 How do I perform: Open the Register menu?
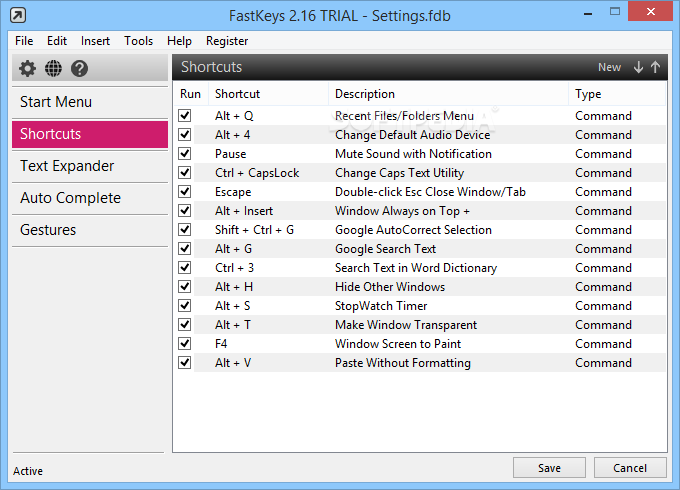tap(227, 41)
